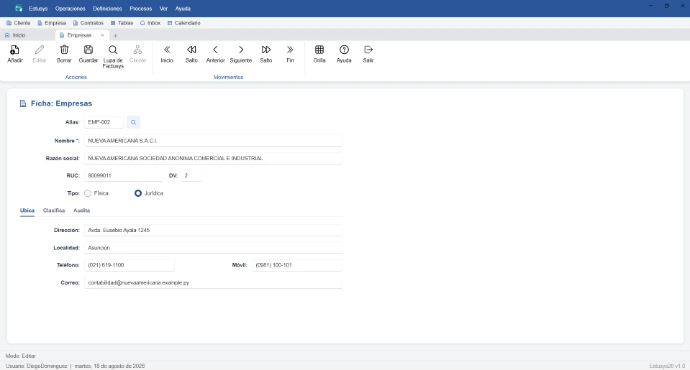Image resolution: width=690 pixels, height=370 pixels.
Task: Open the Estusys menu
Action: (x=38, y=8)
